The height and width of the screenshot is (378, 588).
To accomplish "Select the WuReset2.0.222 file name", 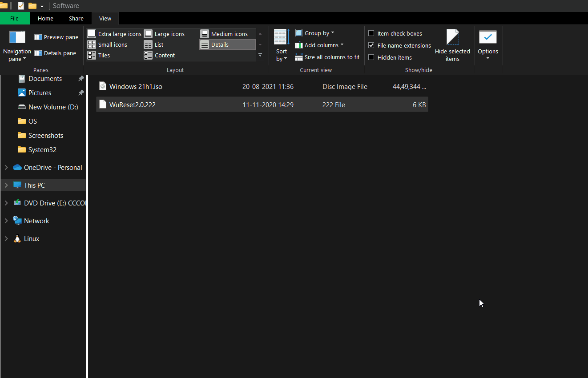I will pyautogui.click(x=133, y=105).
